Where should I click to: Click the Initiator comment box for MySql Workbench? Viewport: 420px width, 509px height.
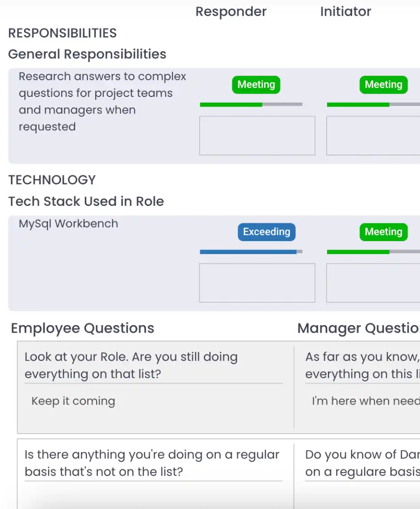pyautogui.click(x=373, y=283)
